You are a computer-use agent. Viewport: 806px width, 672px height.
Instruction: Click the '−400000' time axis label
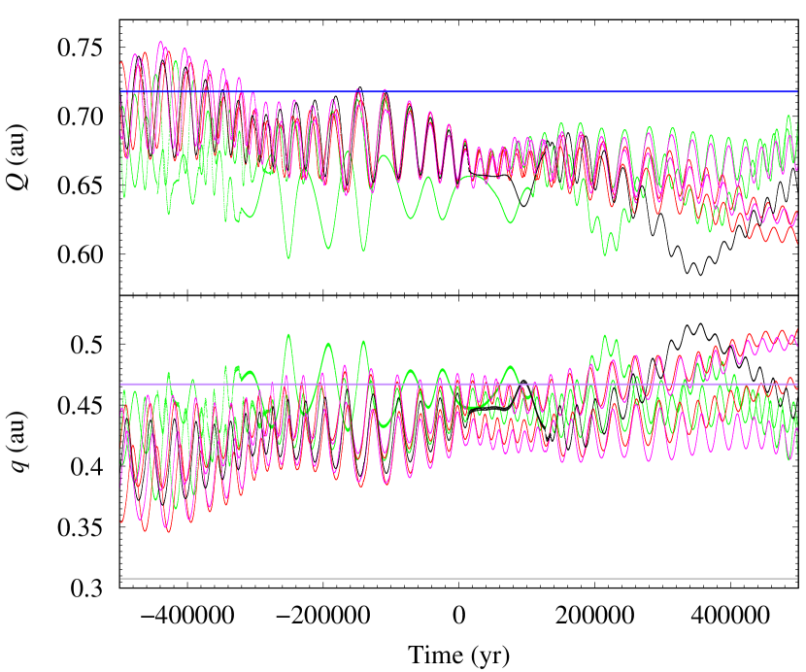pos(187,615)
